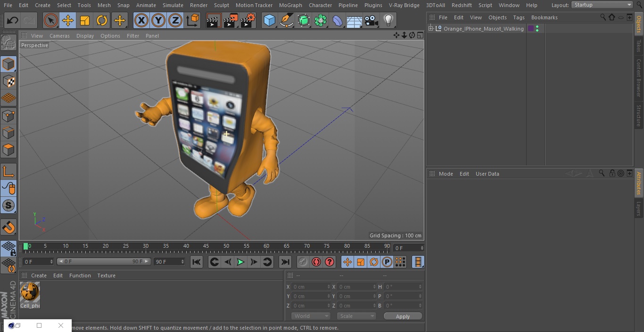This screenshot has height=332, width=644.
Task: Open the Scale mode dropdown
Action: (x=356, y=316)
